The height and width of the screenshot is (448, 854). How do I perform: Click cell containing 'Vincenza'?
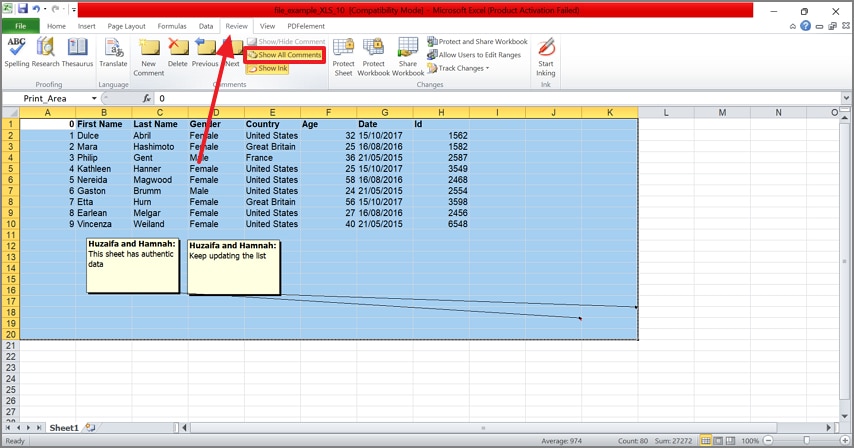click(x=103, y=224)
